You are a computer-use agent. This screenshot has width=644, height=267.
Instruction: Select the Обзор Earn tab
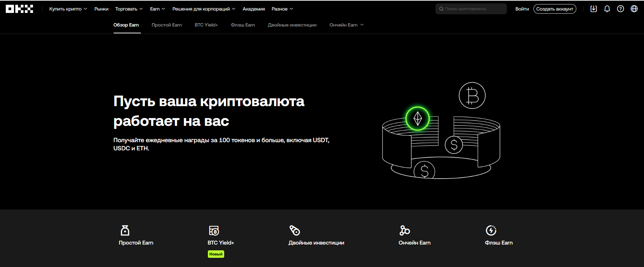[126, 25]
